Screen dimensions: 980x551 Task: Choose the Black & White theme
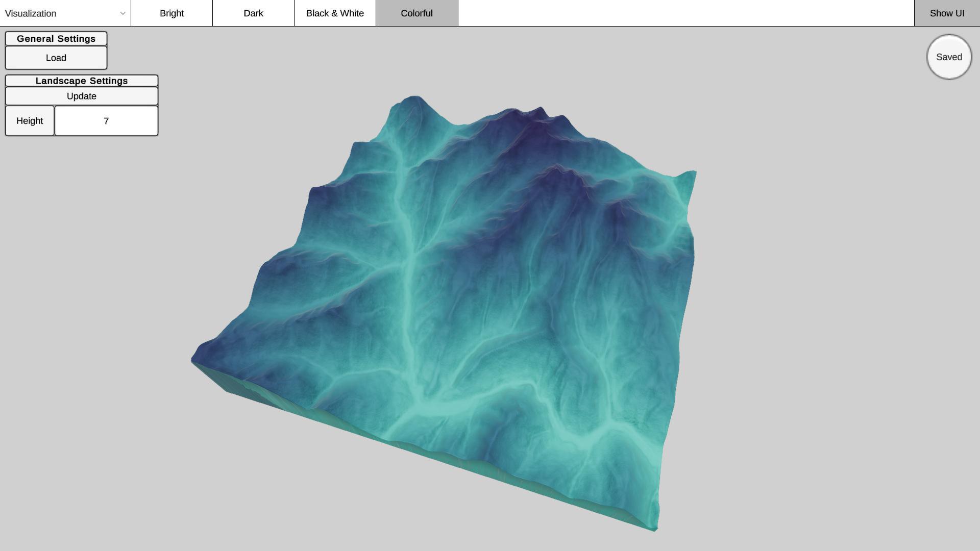point(335,13)
